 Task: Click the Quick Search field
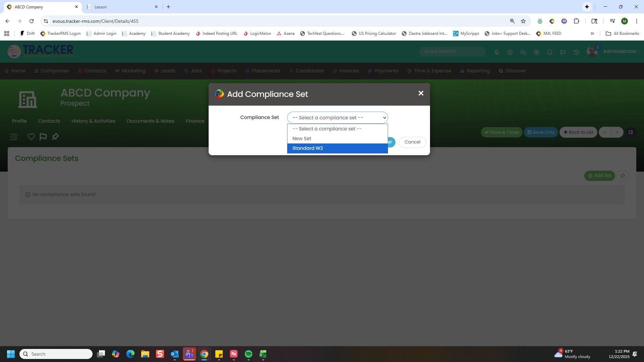coord(452,51)
